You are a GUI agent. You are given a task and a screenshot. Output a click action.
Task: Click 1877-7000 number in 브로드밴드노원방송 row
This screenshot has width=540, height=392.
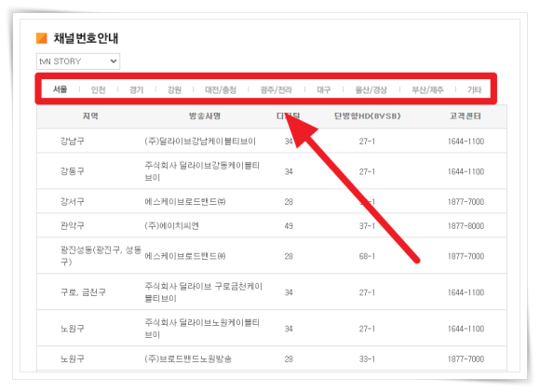[466, 358]
